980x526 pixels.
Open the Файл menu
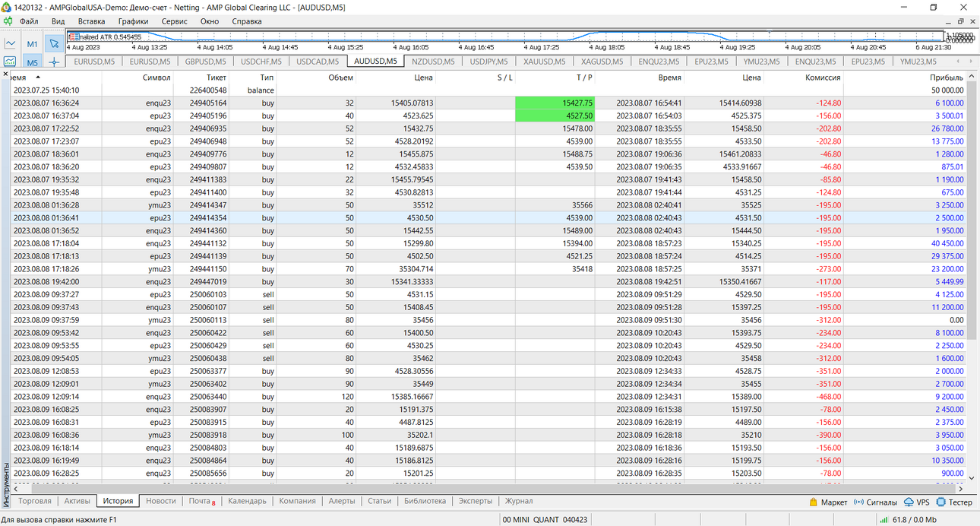point(29,22)
